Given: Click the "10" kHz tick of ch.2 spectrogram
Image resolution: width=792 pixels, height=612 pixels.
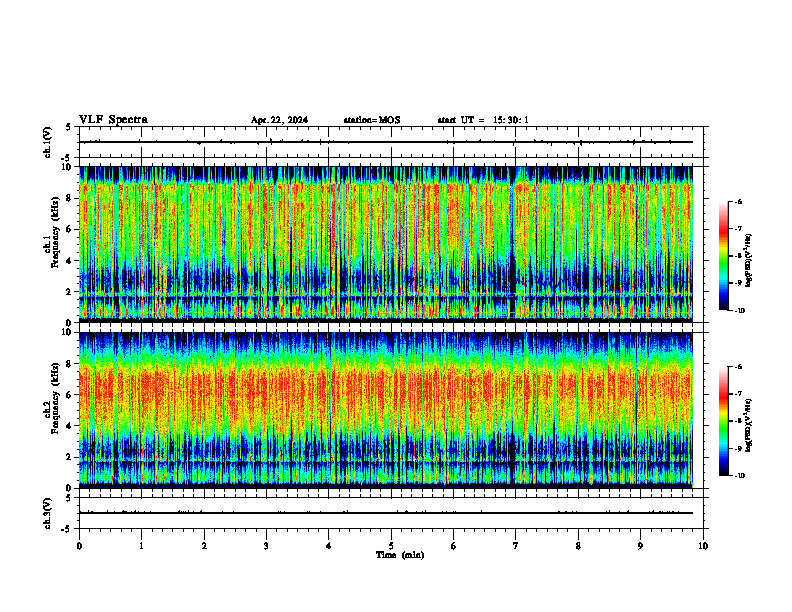Looking at the screenshot, I should tap(68, 332).
